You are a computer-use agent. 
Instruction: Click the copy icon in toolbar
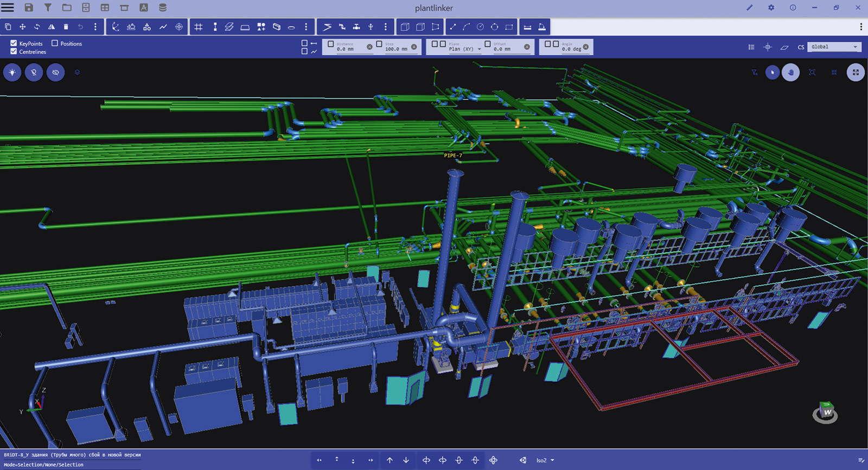(x=8, y=27)
